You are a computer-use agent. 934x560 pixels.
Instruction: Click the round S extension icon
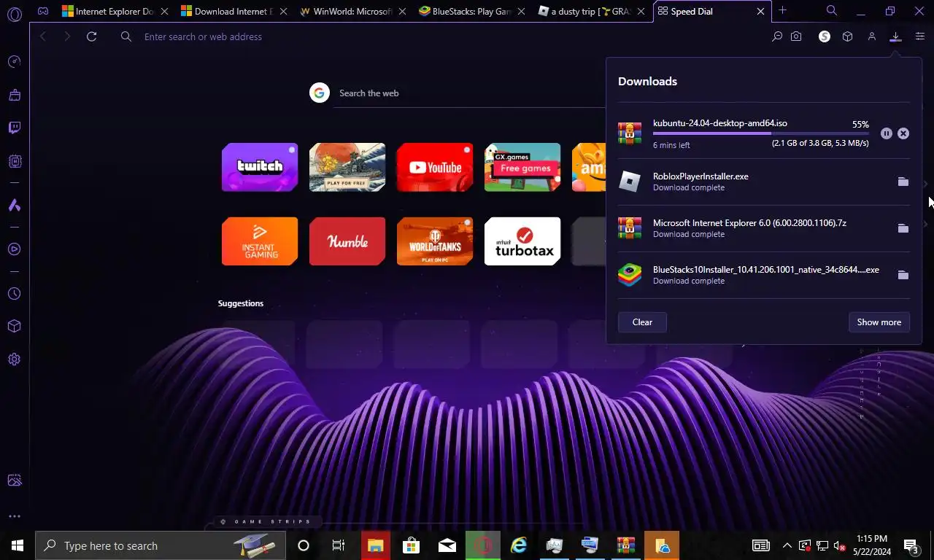tap(825, 36)
